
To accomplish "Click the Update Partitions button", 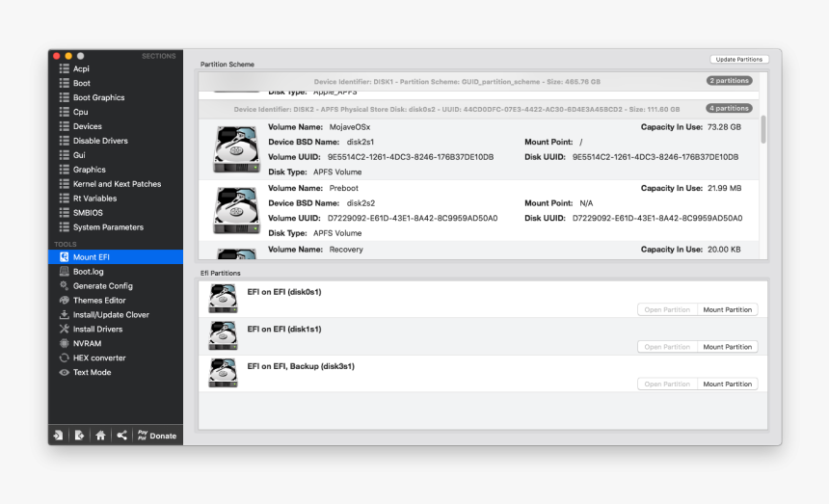I will pos(738,59).
